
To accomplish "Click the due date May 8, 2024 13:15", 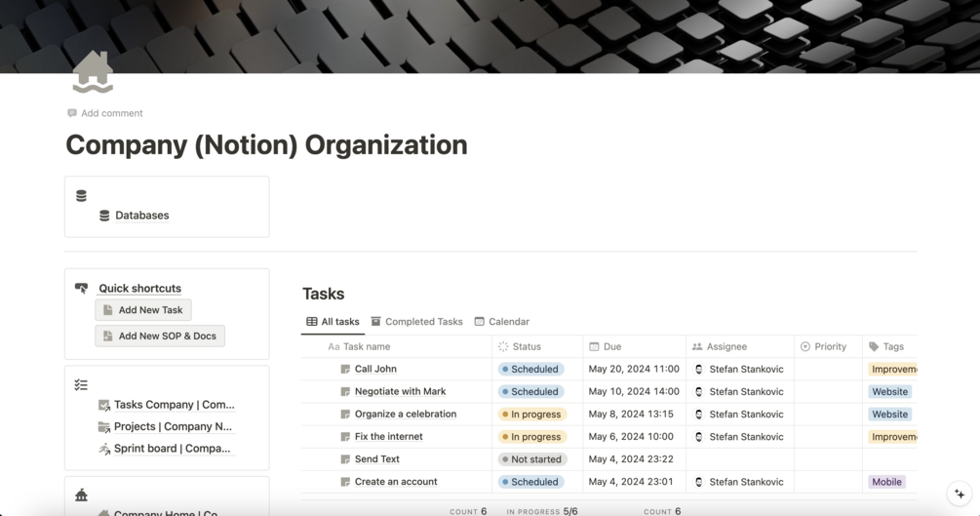I will [x=631, y=414].
